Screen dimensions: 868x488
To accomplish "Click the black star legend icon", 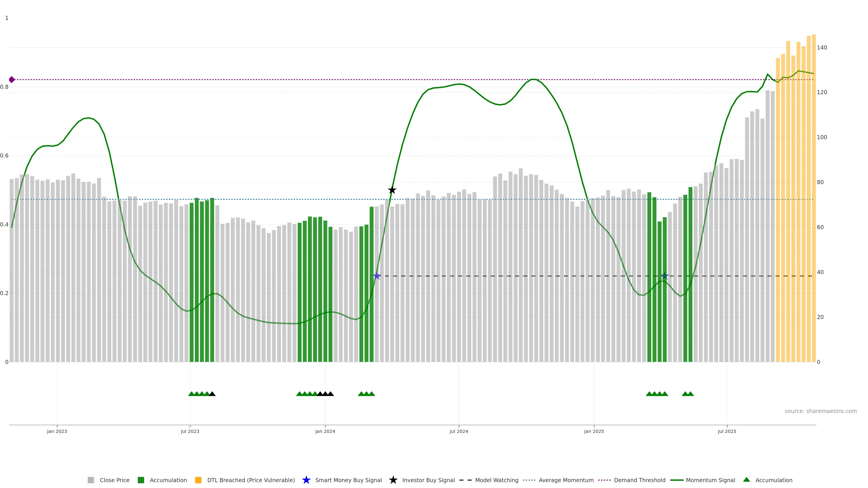I will point(393,480).
